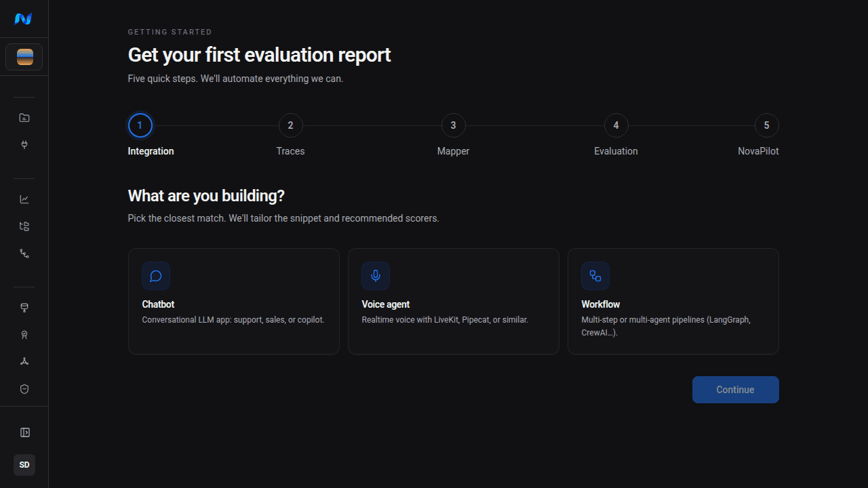This screenshot has height=488, width=868.
Task: Click 'What are you building?' heading
Action: (x=206, y=196)
